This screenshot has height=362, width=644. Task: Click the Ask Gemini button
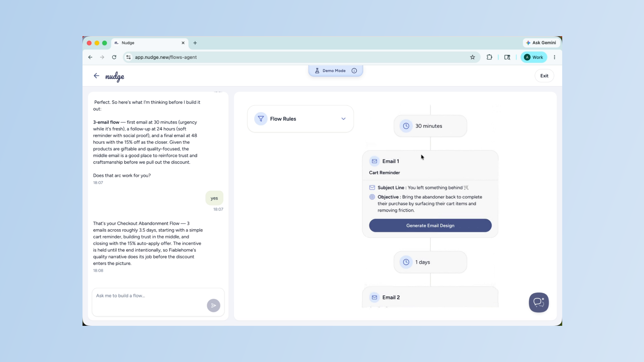coord(541,43)
